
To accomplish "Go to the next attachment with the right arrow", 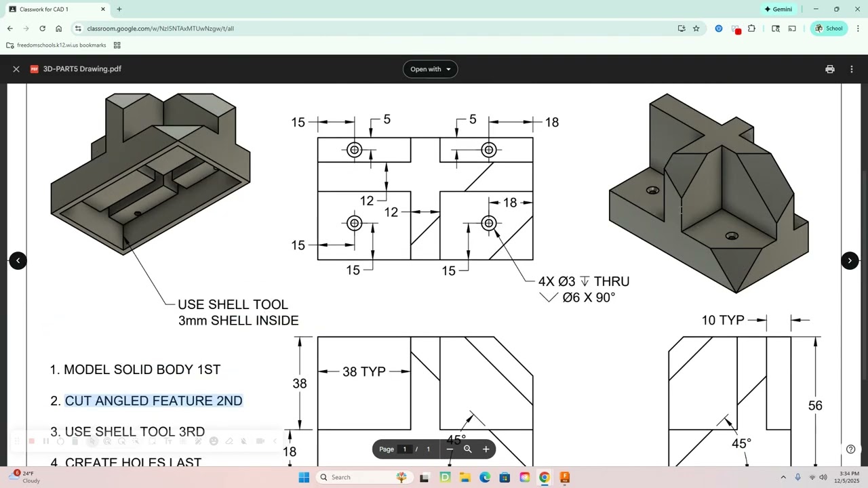I will (x=850, y=260).
